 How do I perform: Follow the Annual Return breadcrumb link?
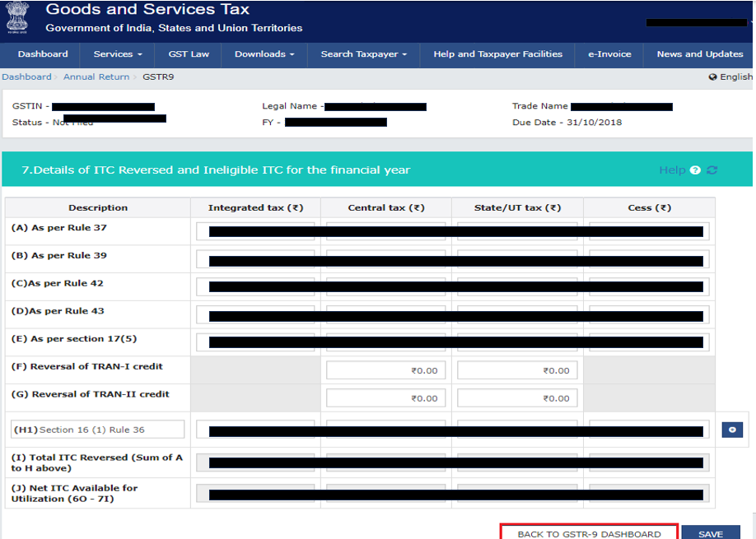pos(97,77)
